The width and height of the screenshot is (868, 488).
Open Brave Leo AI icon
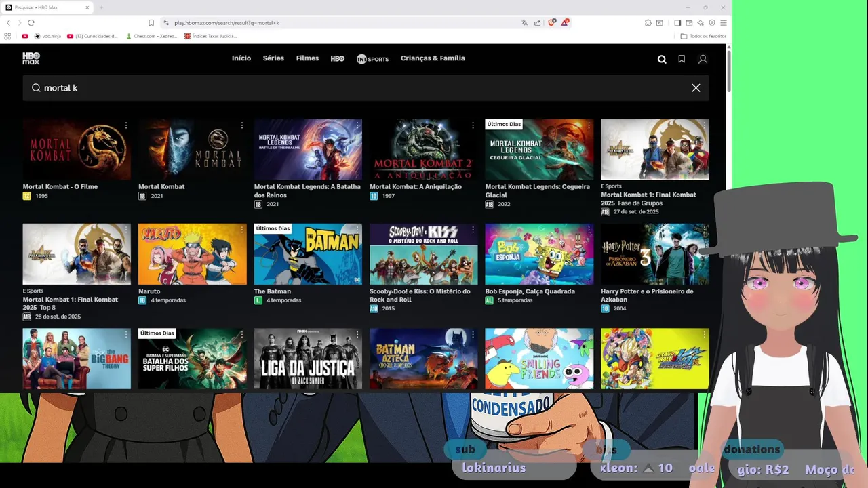coord(701,22)
